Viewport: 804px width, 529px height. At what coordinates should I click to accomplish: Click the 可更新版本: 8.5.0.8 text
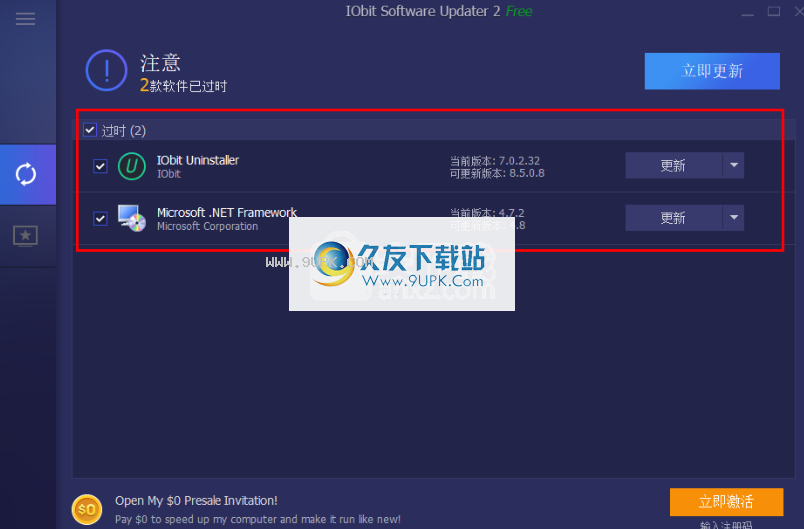coord(497,173)
